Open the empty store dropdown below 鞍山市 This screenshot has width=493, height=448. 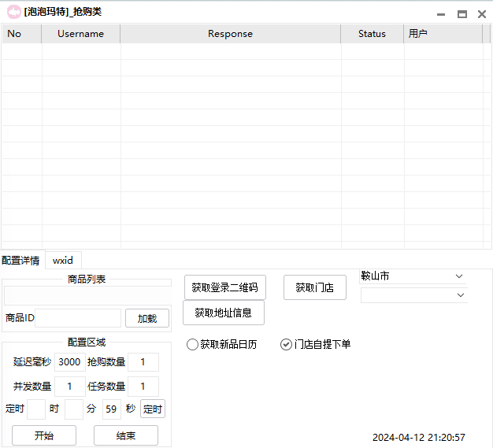[459, 295]
